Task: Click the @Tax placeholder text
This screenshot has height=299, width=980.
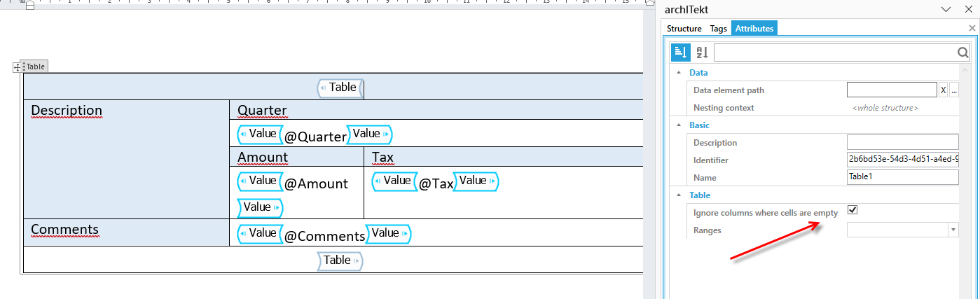Action: [x=436, y=183]
